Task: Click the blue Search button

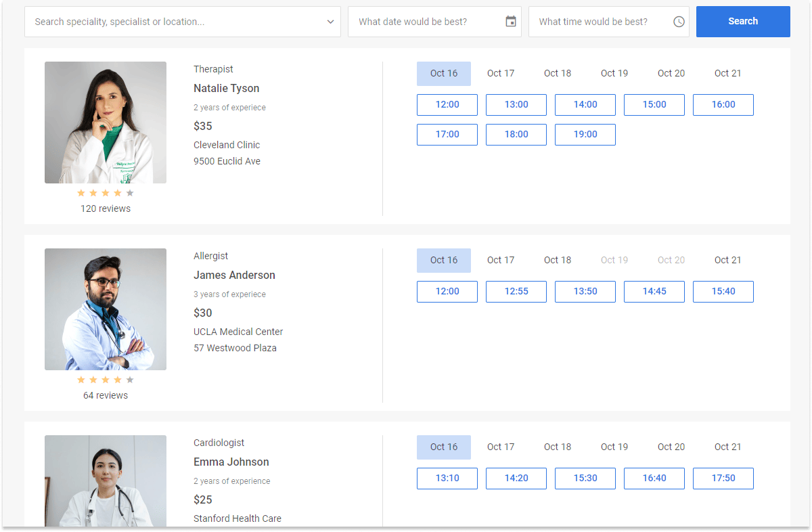Action: tap(743, 22)
